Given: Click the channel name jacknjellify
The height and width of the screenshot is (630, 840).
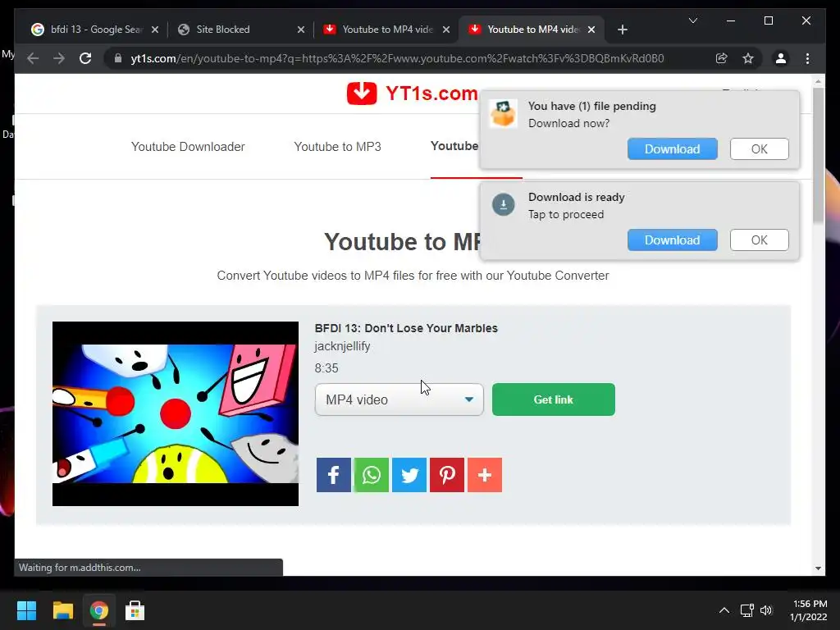Looking at the screenshot, I should point(342,346).
